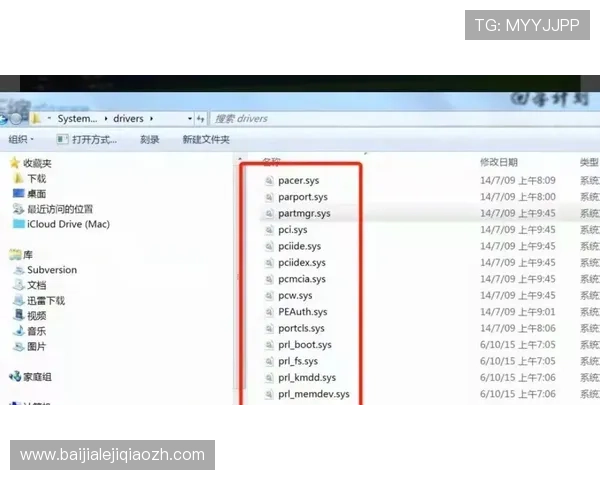The image size is (600, 480).
Task: Click 打开方式... toolbar button
Action: click(x=87, y=139)
